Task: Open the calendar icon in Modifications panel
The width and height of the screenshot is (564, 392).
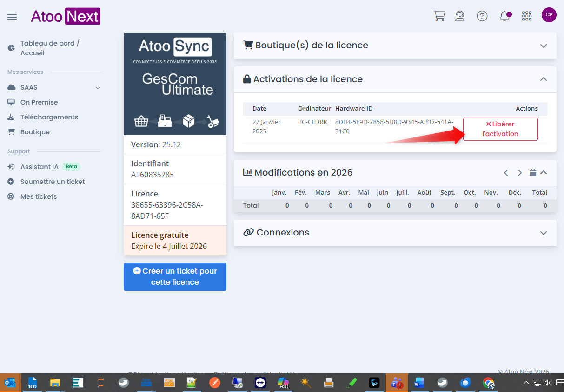Action: (533, 173)
